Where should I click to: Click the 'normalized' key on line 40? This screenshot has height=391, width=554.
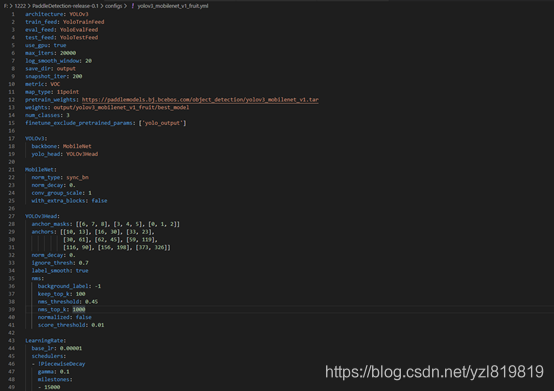[54, 317]
